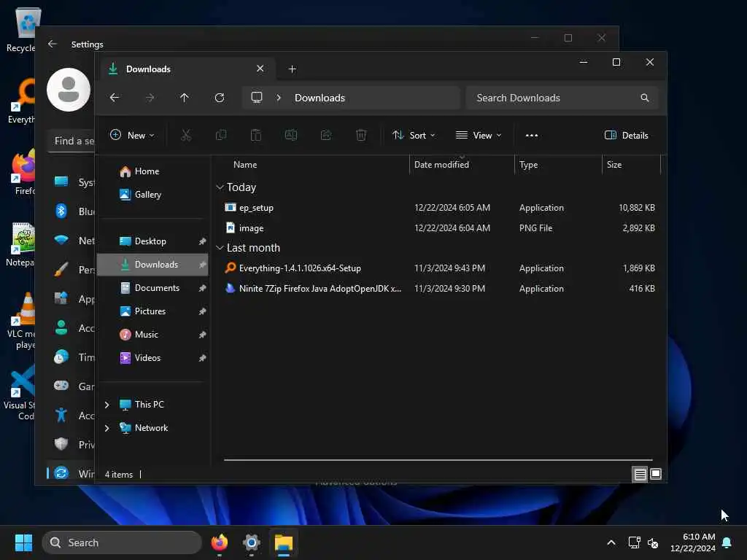Expand This PC in navigation pane
747x560 pixels.
(x=107, y=405)
